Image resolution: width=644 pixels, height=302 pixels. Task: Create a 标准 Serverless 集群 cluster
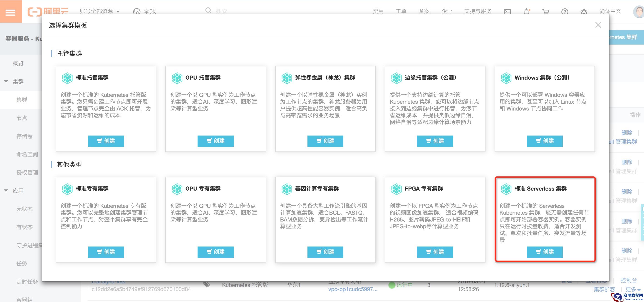545,252
